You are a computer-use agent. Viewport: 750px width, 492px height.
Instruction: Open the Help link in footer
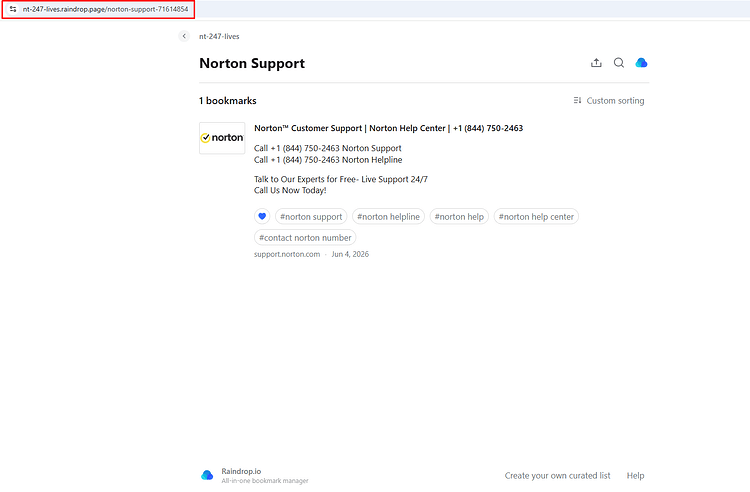(635, 476)
